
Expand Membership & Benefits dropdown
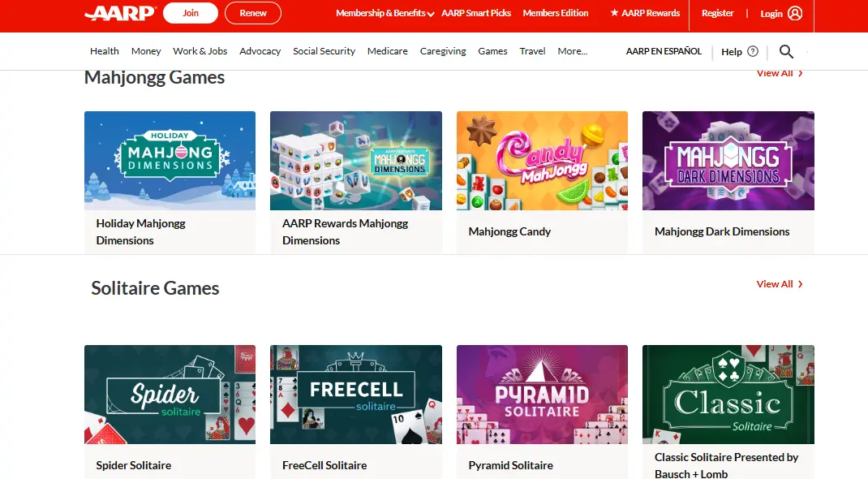pos(385,13)
